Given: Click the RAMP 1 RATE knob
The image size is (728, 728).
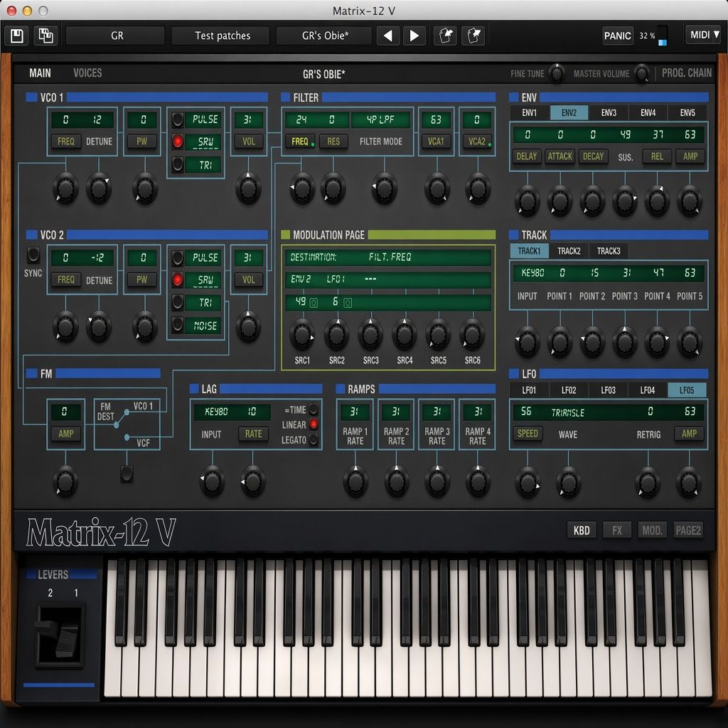Looking at the screenshot, I should click(355, 481).
